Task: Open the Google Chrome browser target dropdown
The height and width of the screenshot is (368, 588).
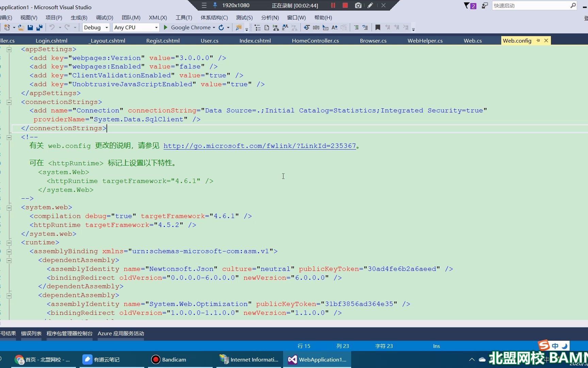Action: (x=214, y=28)
